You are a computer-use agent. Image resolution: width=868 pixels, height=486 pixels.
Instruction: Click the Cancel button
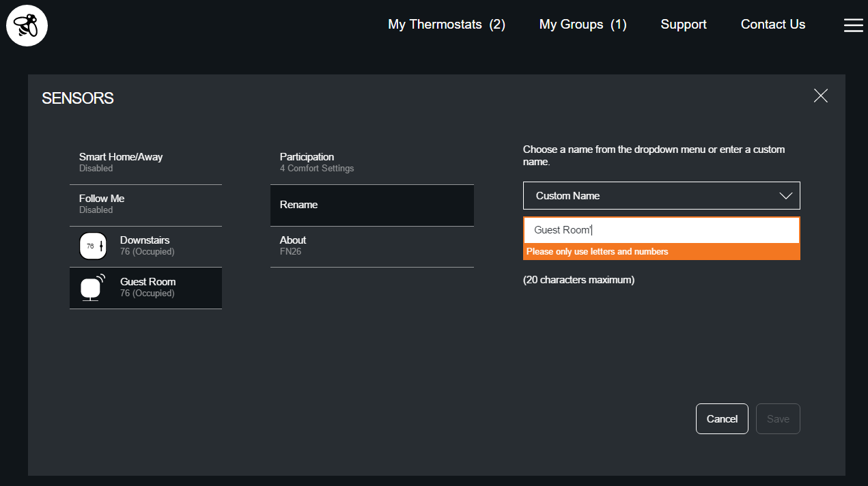click(722, 419)
